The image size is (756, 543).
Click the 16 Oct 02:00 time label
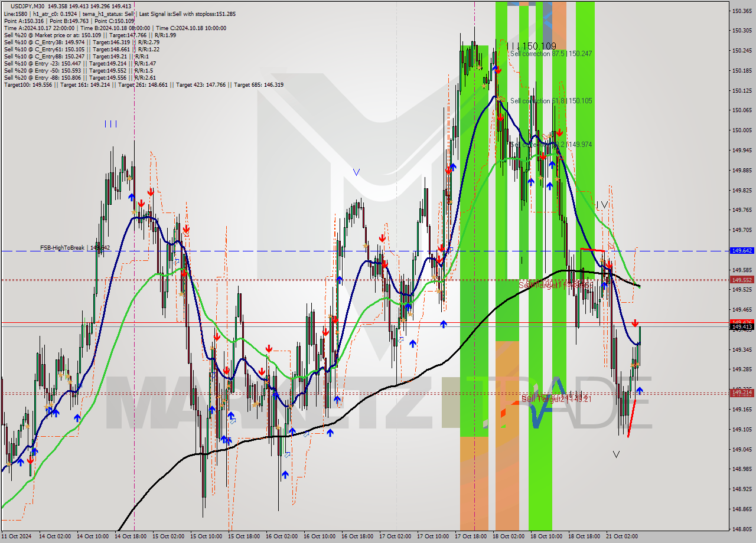(281, 537)
